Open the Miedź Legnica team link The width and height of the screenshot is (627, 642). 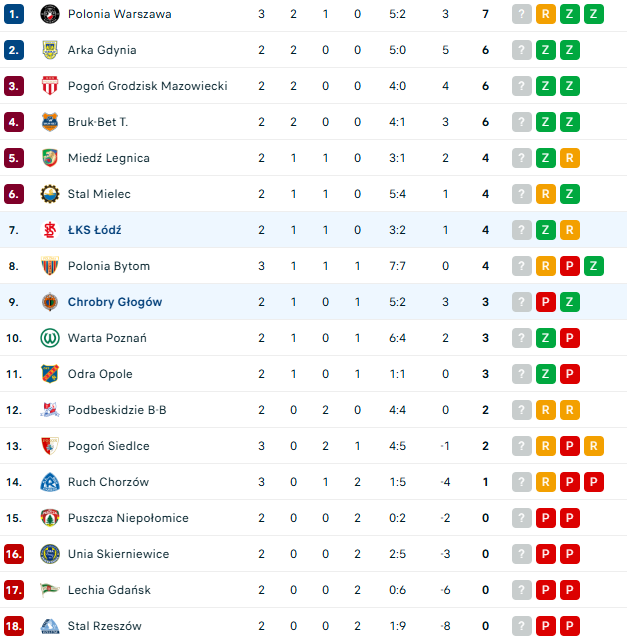109,158
